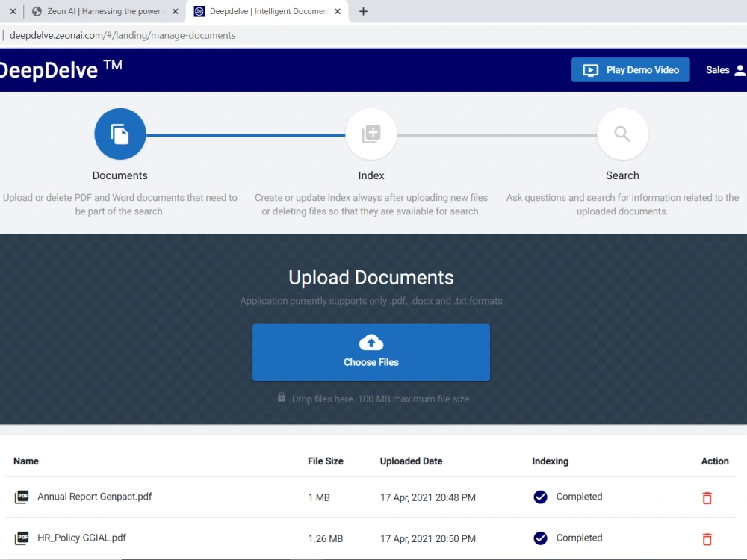Click the Upload Documents heading
747x560 pixels.
(x=371, y=278)
